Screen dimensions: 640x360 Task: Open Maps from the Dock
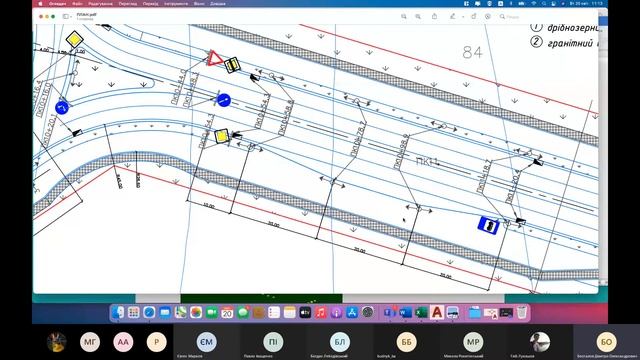[x=180, y=313]
